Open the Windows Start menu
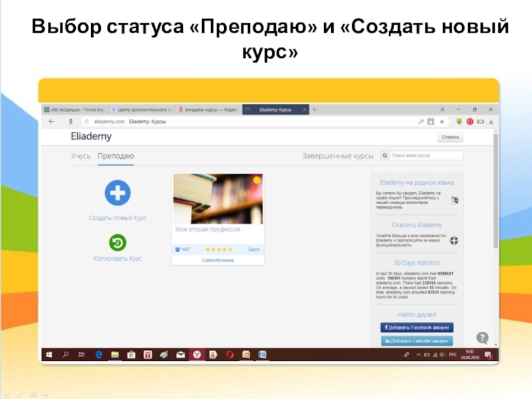This screenshot has width=532, height=399. tap(49, 355)
